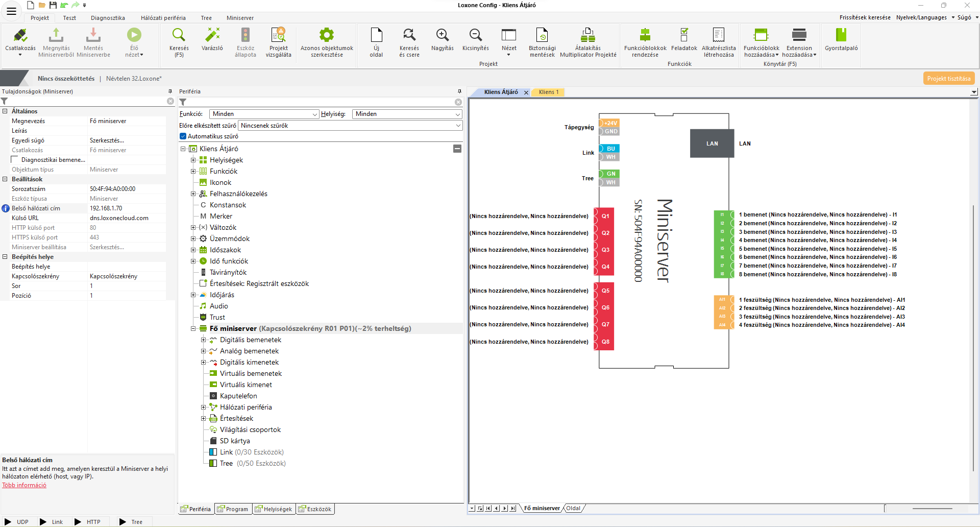Toggle Diagnosztikai bemenetek checkbox
Screen dimensions: 980x527
click(15, 160)
